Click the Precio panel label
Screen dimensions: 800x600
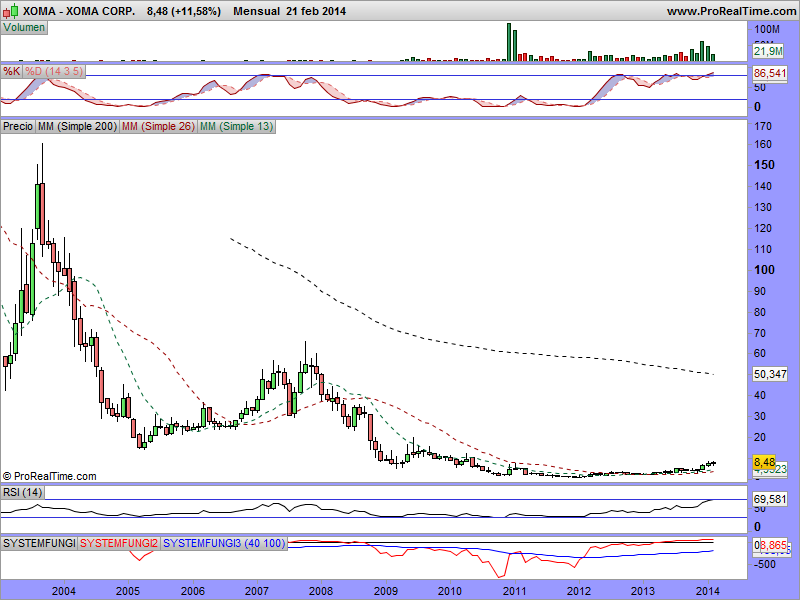pos(18,126)
